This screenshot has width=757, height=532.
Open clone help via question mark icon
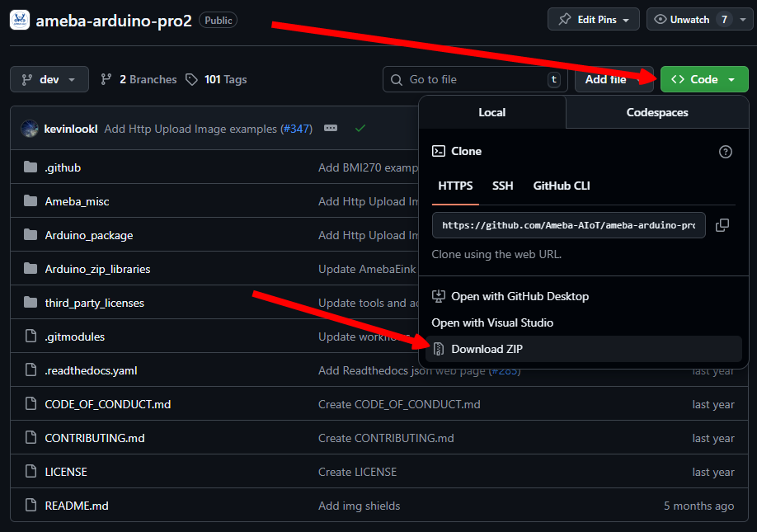pyautogui.click(x=725, y=152)
